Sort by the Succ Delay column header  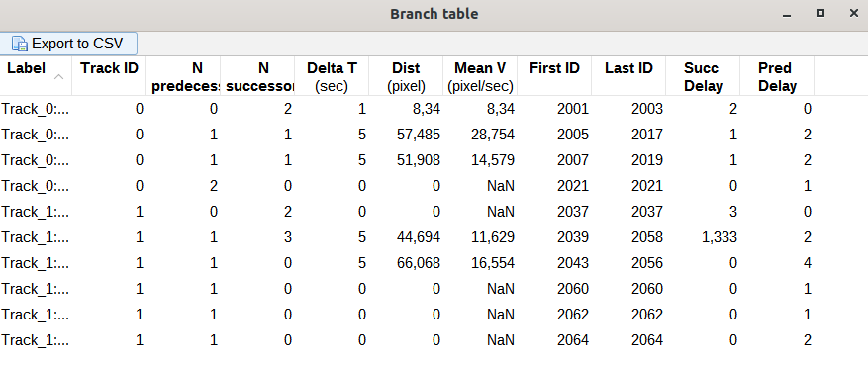click(x=703, y=76)
